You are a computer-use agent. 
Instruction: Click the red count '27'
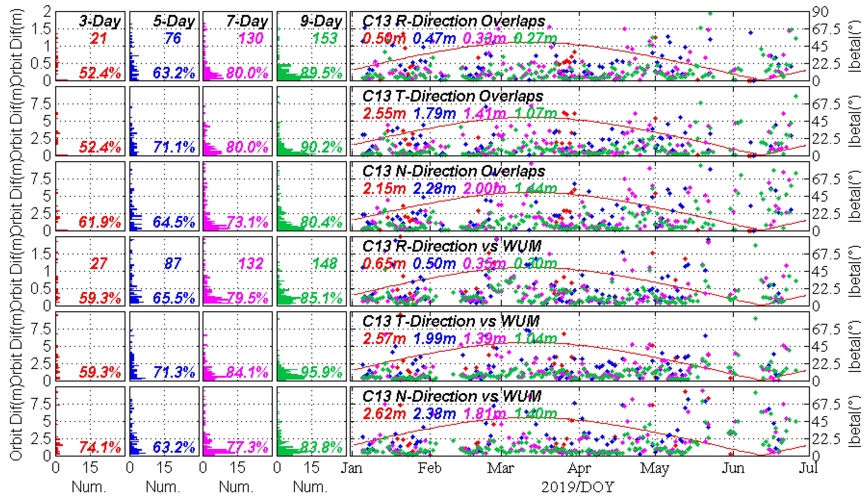tap(99, 263)
